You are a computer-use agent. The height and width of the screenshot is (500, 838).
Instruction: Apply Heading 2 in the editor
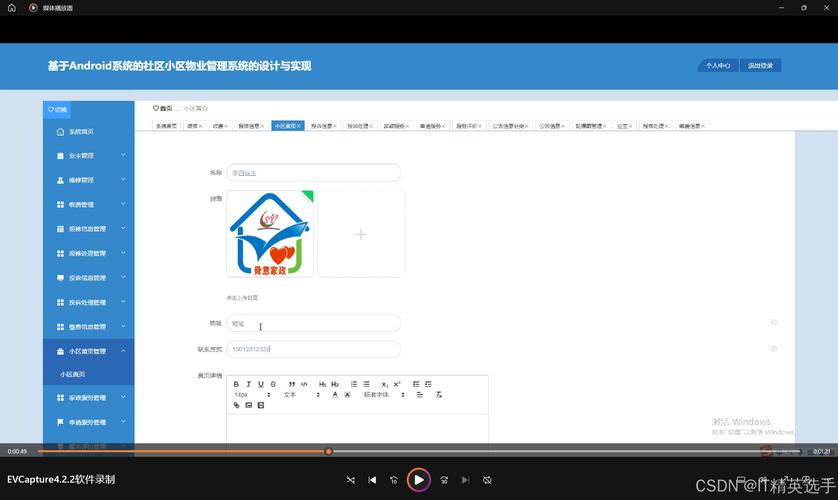click(335, 384)
